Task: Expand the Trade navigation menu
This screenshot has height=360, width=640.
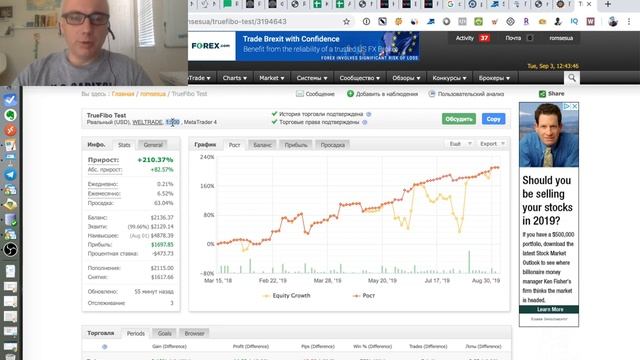Action: [200, 78]
